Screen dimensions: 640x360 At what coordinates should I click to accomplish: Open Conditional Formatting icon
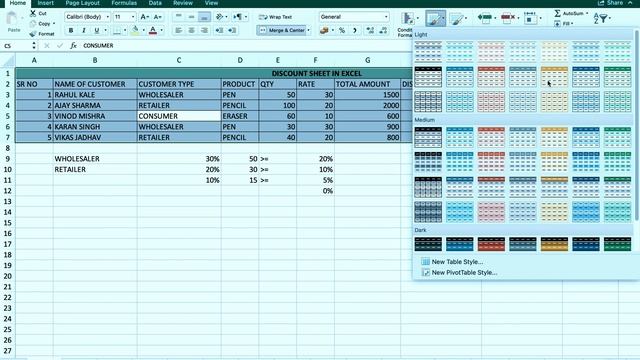(407, 18)
